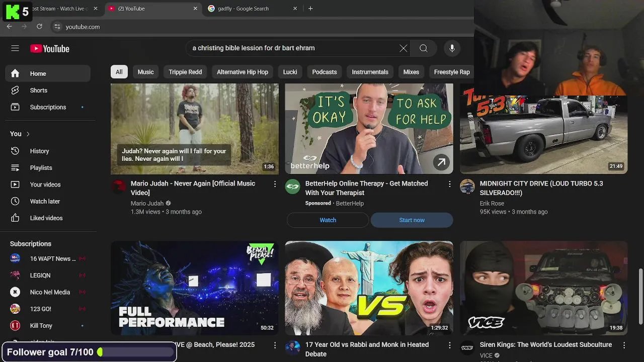The height and width of the screenshot is (362, 644).
Task: Select the Freestyle Rap filter chip
Action: 452,72
